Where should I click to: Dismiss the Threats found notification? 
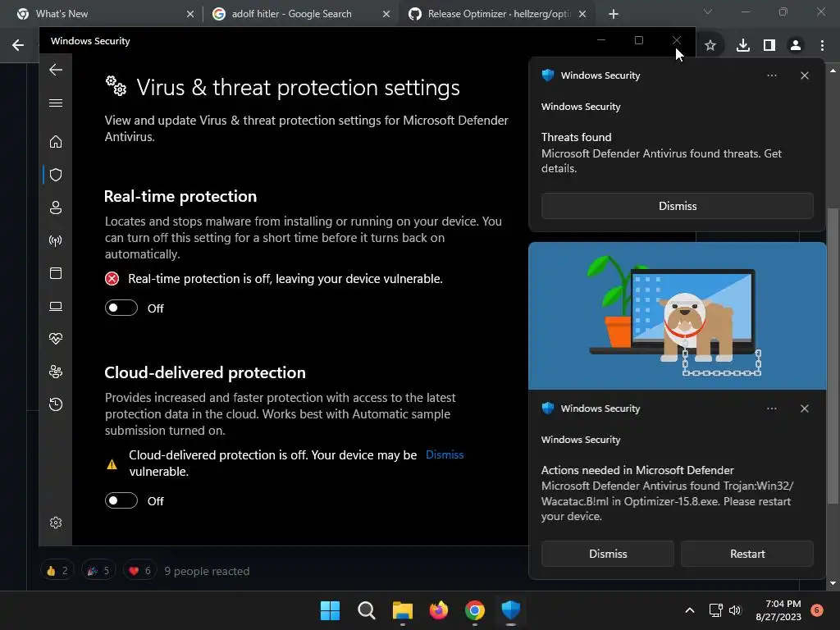(677, 206)
